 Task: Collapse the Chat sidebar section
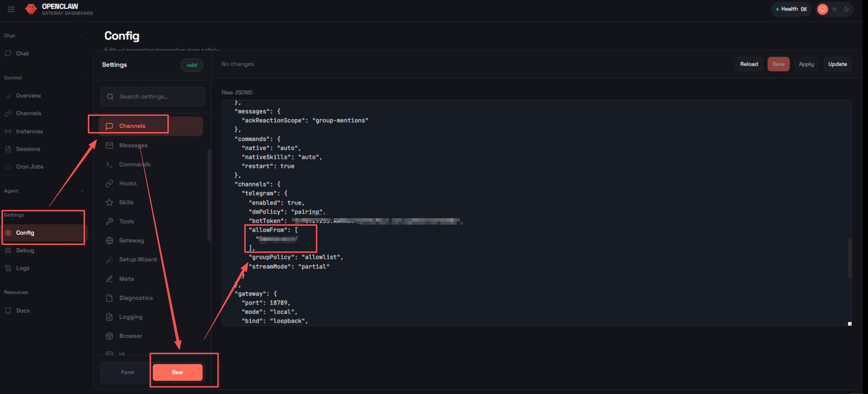(x=82, y=36)
